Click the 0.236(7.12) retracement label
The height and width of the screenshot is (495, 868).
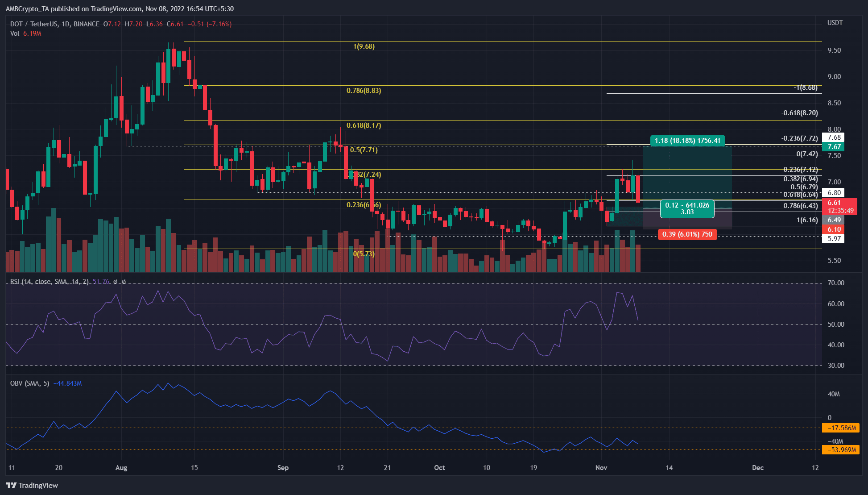(801, 170)
